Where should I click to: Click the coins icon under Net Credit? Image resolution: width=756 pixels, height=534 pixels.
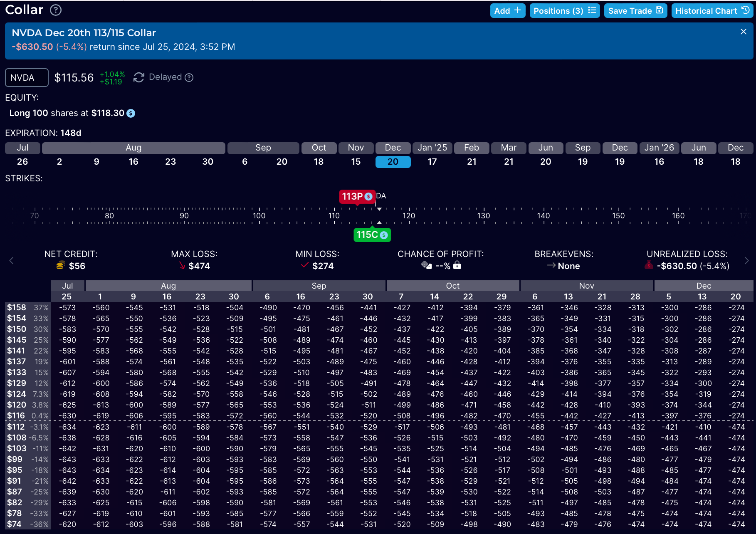pyautogui.click(x=61, y=265)
